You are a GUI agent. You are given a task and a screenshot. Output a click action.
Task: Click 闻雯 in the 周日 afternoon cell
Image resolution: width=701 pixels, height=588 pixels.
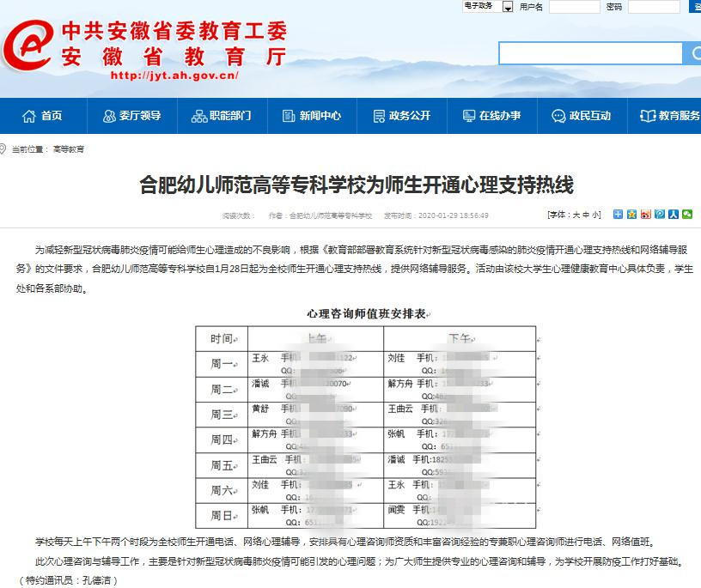tap(396, 509)
